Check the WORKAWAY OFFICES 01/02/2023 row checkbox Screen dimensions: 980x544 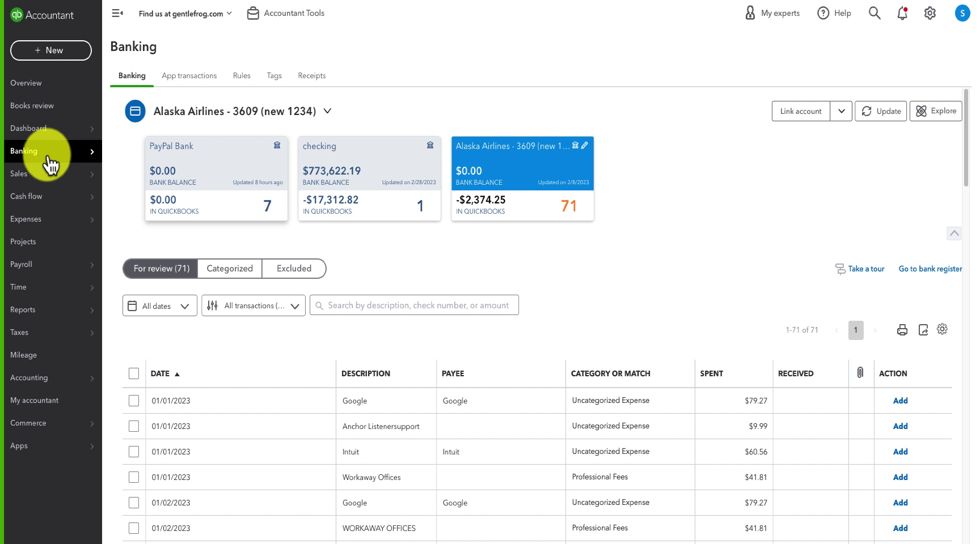[x=134, y=528]
